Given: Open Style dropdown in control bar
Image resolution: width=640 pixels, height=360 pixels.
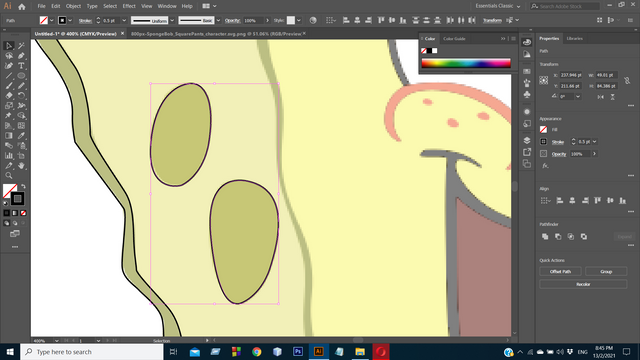Looking at the screenshot, I should (299, 20).
